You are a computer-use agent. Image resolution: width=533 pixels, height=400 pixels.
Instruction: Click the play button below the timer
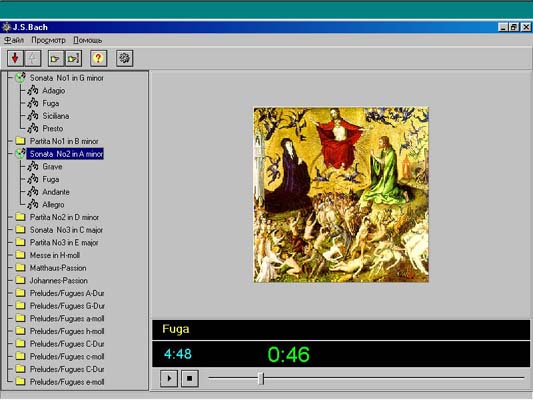[169, 378]
